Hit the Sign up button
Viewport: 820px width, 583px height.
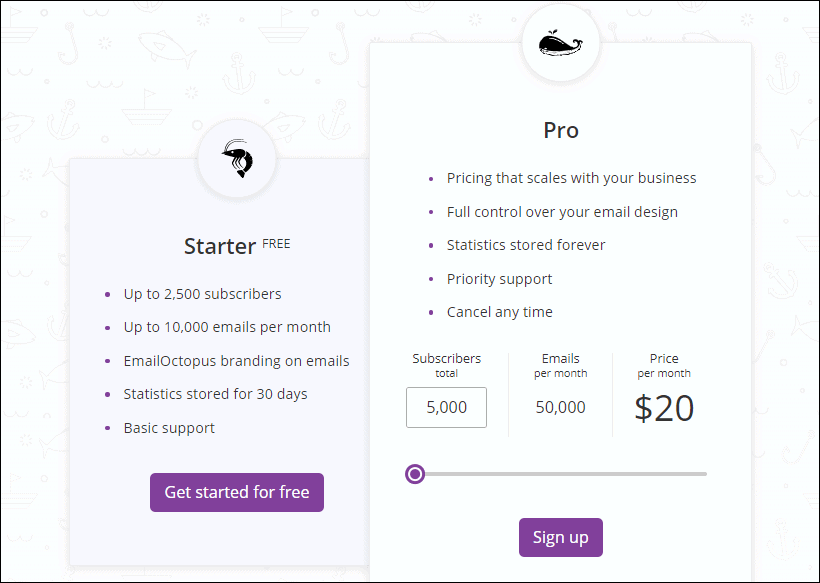click(x=560, y=537)
